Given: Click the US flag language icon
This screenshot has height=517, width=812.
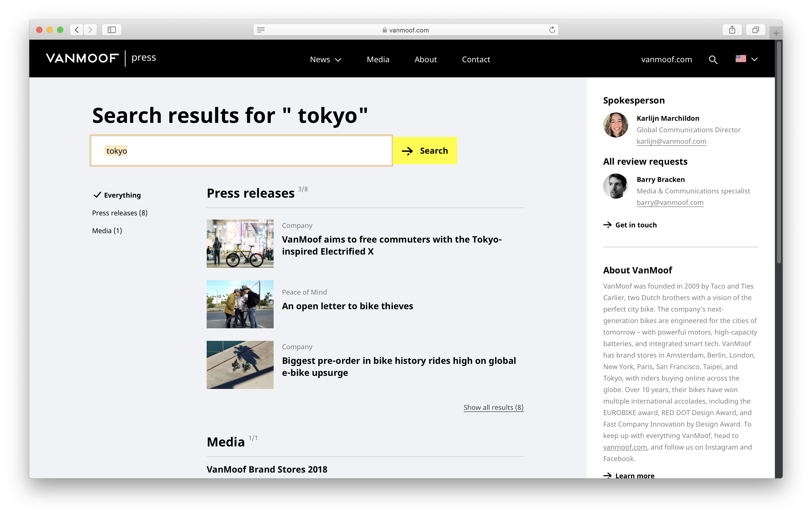Looking at the screenshot, I should tap(741, 59).
